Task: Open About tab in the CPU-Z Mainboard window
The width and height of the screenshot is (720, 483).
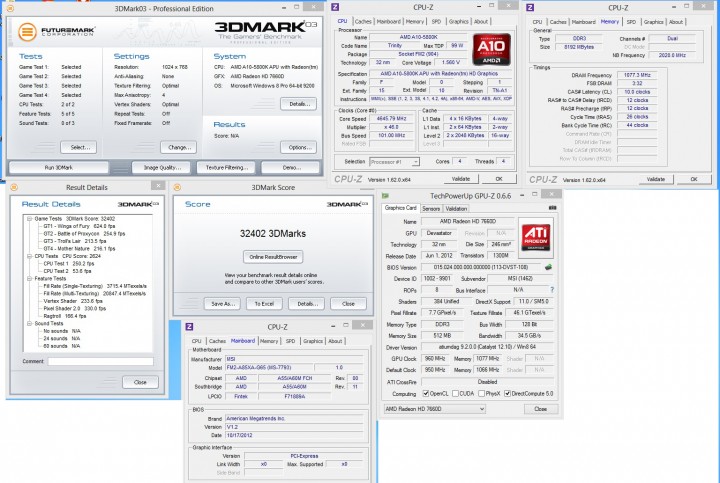Action: tap(335, 341)
